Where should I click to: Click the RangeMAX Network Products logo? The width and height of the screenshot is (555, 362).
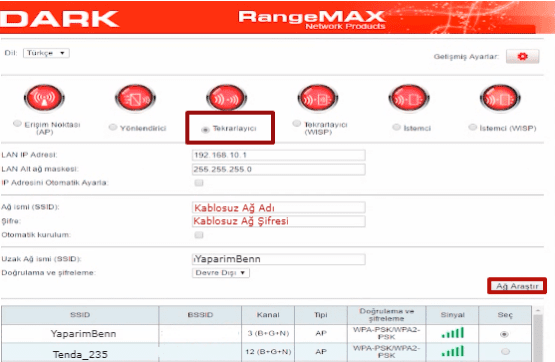pos(312,20)
